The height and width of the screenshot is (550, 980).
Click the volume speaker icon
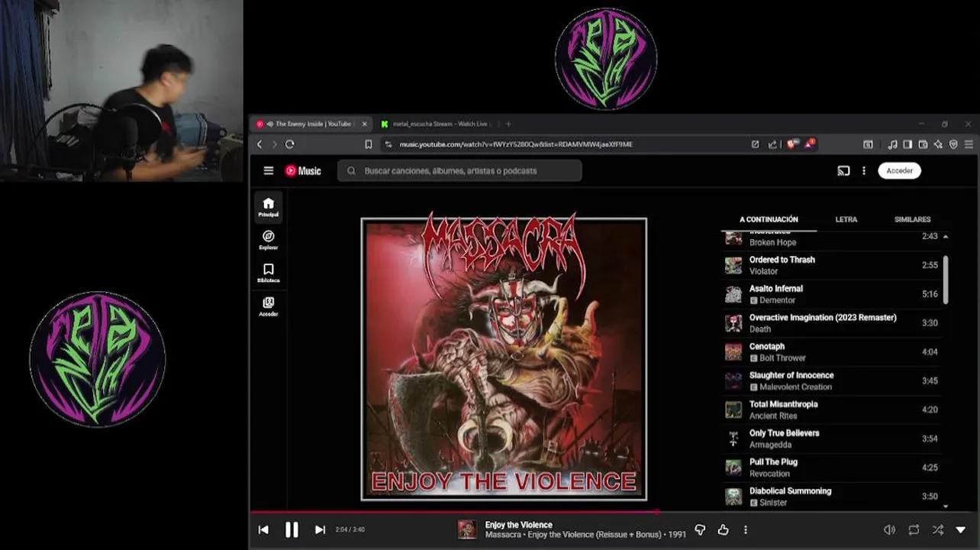tap(889, 529)
